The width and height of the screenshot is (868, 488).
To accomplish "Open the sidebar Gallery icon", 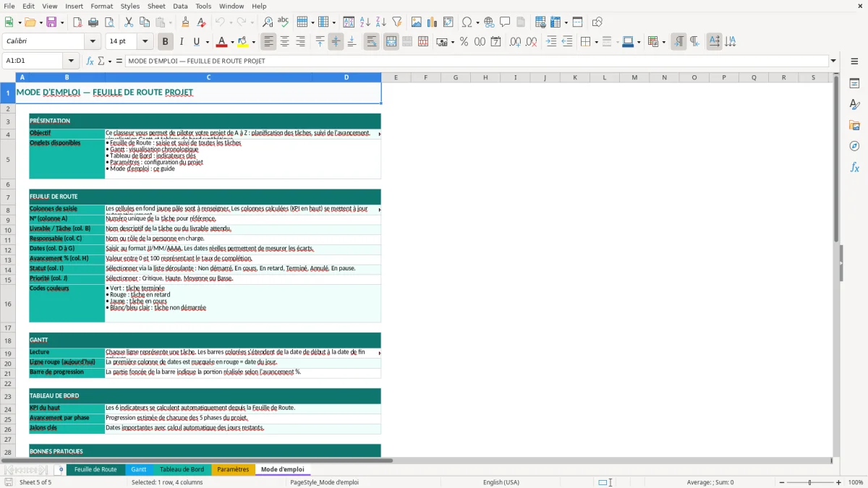I will 854,125.
